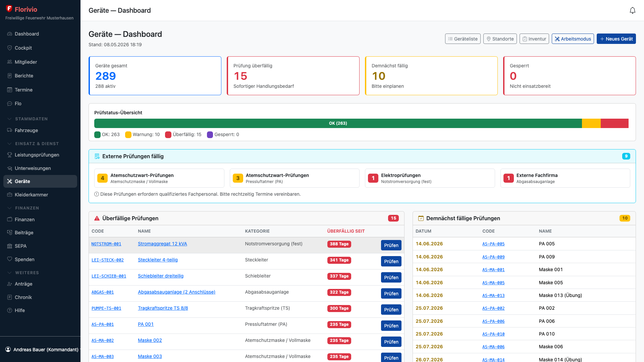Screen dimensions: 644x362
Task: Click the building icon beside Externe Prüfungen fällig
Action: click(x=97, y=156)
